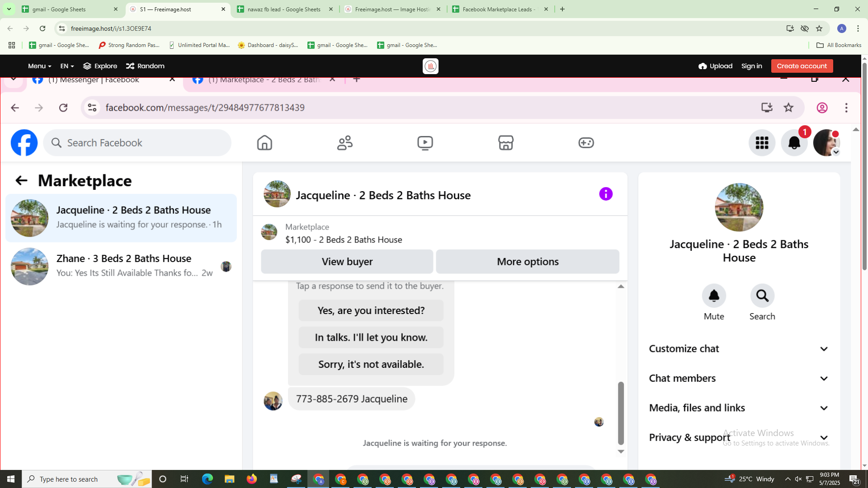This screenshot has height=488, width=868.
Task: Click Freeimage.host Upload cloud icon
Action: tap(702, 66)
